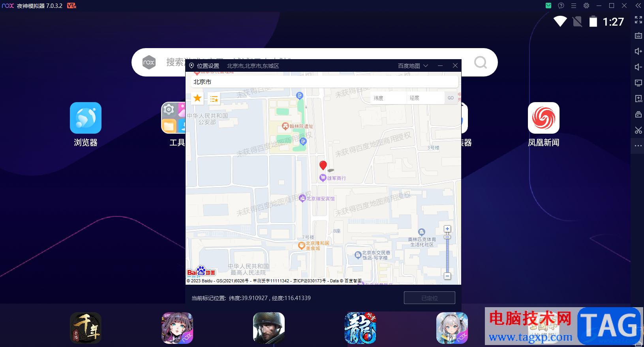Click the volume down icon

(x=638, y=67)
